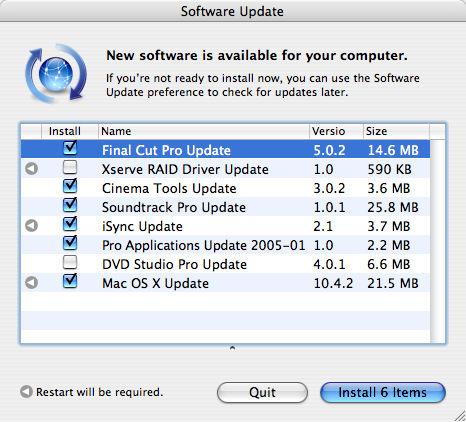Select the DVD Studio Pro Update row
The height and width of the screenshot is (422, 466).
coord(225,263)
